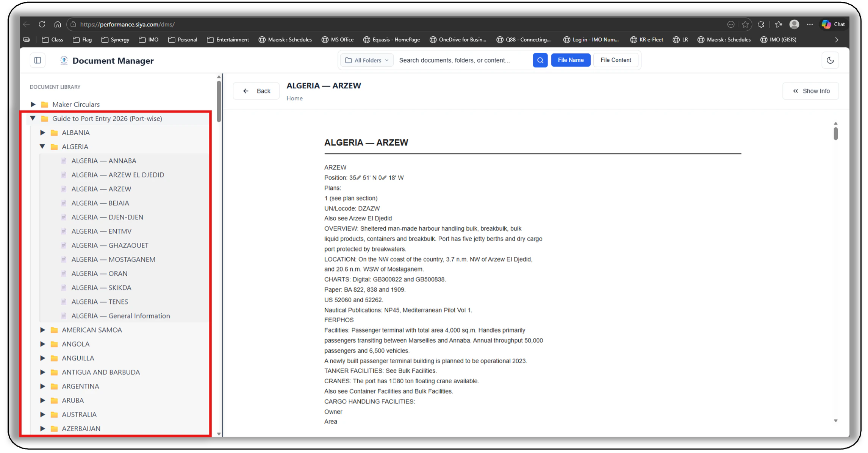This screenshot has width=868, height=453.
Task: Open the favorites list icon
Action: [x=779, y=24]
